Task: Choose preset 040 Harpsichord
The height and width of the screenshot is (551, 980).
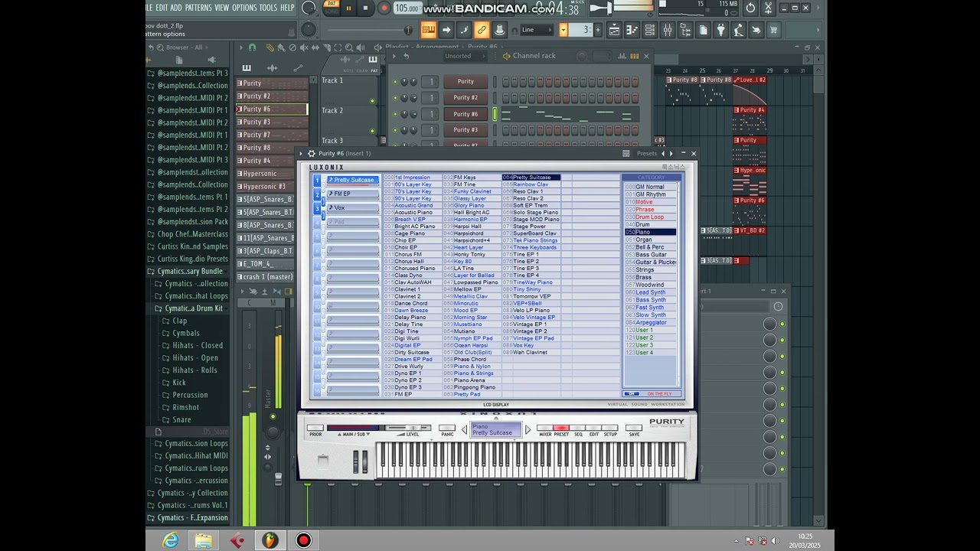Action: tap(472, 233)
